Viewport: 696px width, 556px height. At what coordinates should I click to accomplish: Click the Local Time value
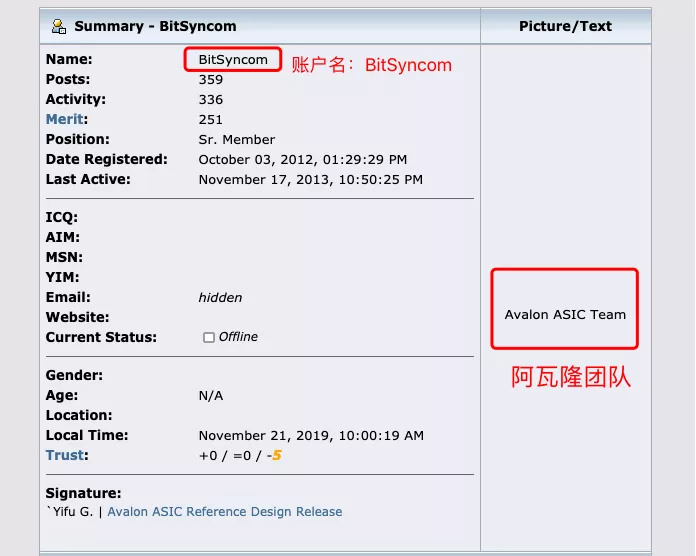(311, 435)
